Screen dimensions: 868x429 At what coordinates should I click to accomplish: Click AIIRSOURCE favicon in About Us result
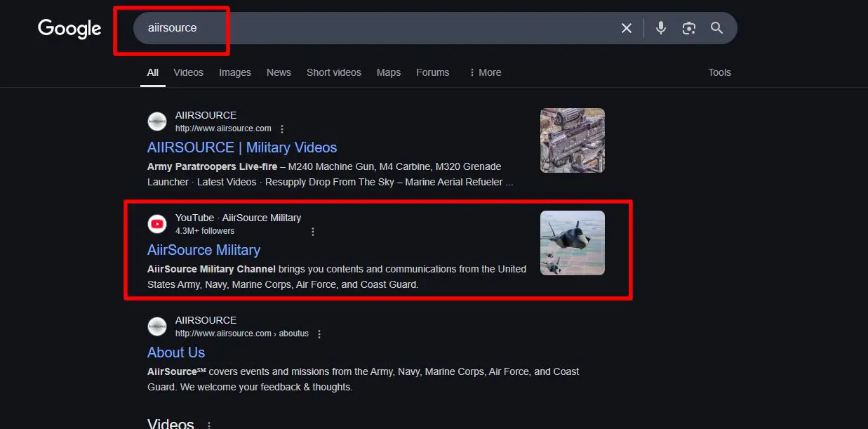click(157, 326)
